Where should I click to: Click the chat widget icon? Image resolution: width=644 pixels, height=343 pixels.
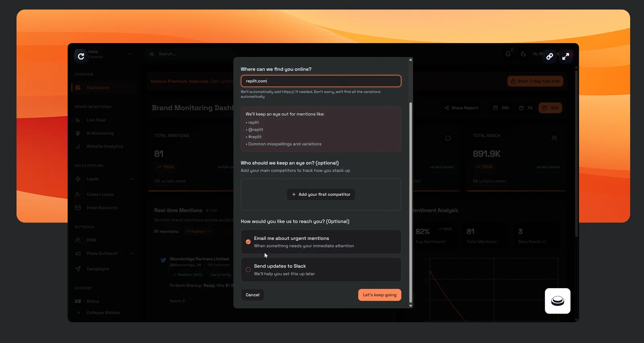(557, 301)
